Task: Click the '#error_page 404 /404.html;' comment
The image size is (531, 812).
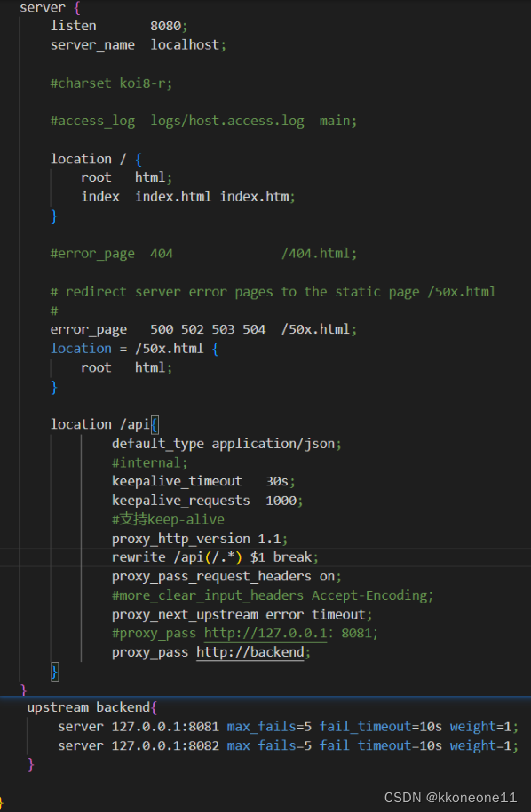Action: (x=203, y=254)
